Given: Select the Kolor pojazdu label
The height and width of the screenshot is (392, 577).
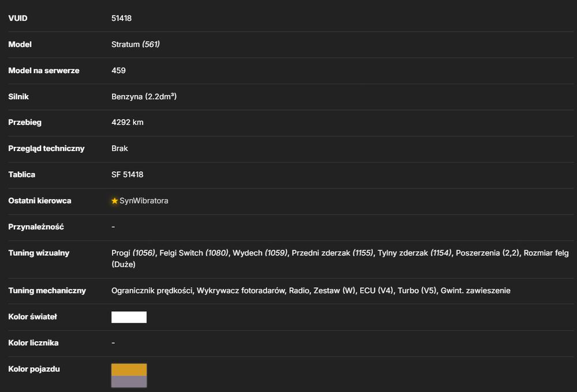Looking at the screenshot, I should (x=34, y=369).
